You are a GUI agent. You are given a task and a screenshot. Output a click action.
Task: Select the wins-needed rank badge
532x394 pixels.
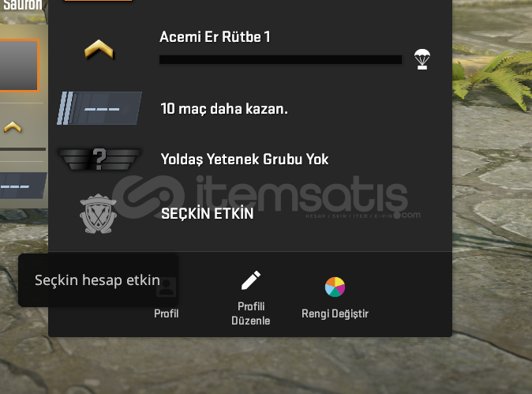99,108
